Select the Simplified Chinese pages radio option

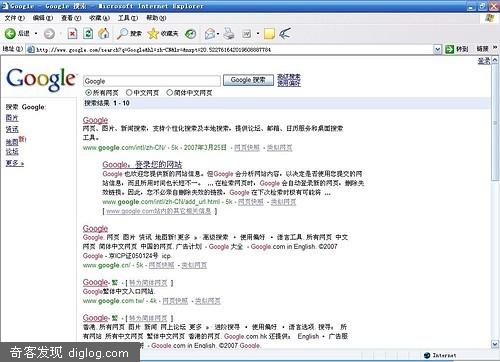169,92
